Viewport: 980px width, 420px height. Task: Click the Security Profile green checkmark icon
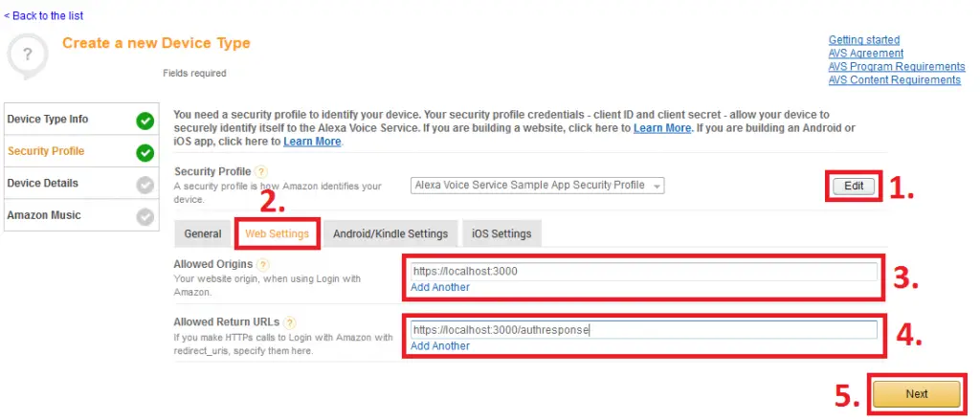[x=145, y=152]
